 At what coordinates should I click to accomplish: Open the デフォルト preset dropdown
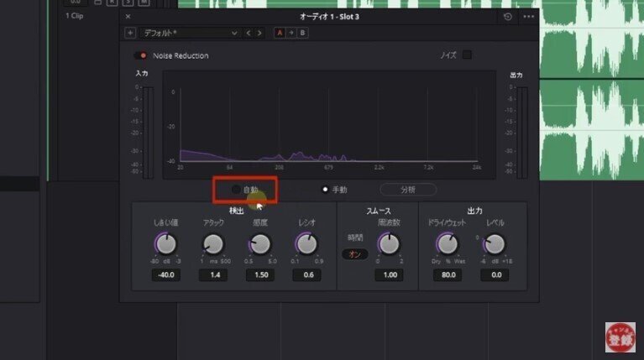pyautogui.click(x=190, y=33)
